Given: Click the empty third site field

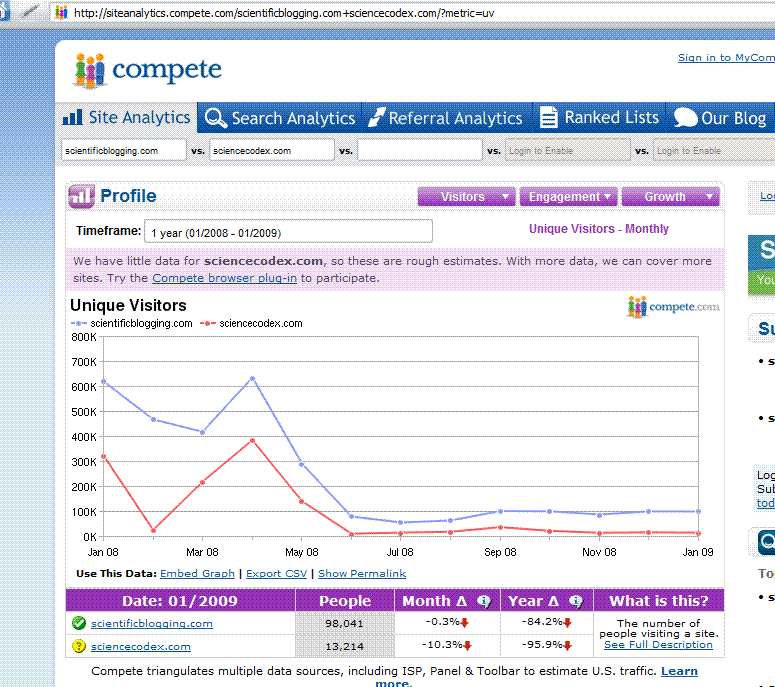Looking at the screenshot, I should tap(420, 150).
